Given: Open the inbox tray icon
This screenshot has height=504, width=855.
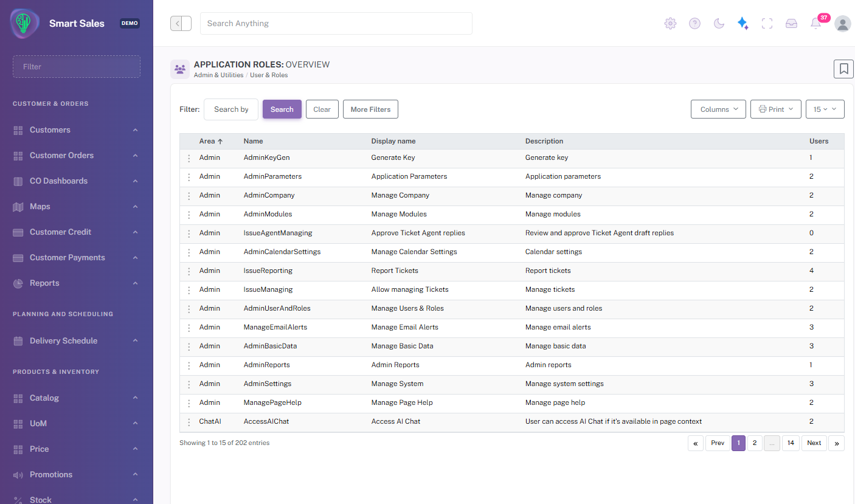Looking at the screenshot, I should (791, 24).
